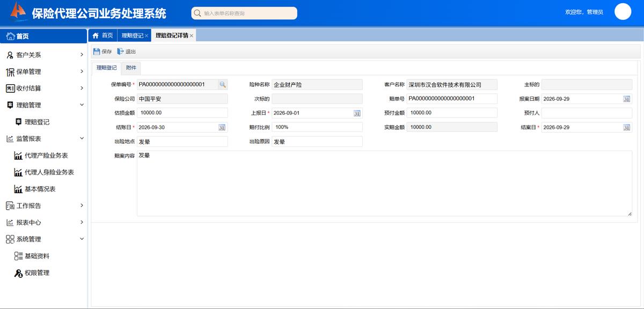Screen dimensions: 644x309
Task: Collapse the 监管报表 menu arrow
Action: pos(82,138)
